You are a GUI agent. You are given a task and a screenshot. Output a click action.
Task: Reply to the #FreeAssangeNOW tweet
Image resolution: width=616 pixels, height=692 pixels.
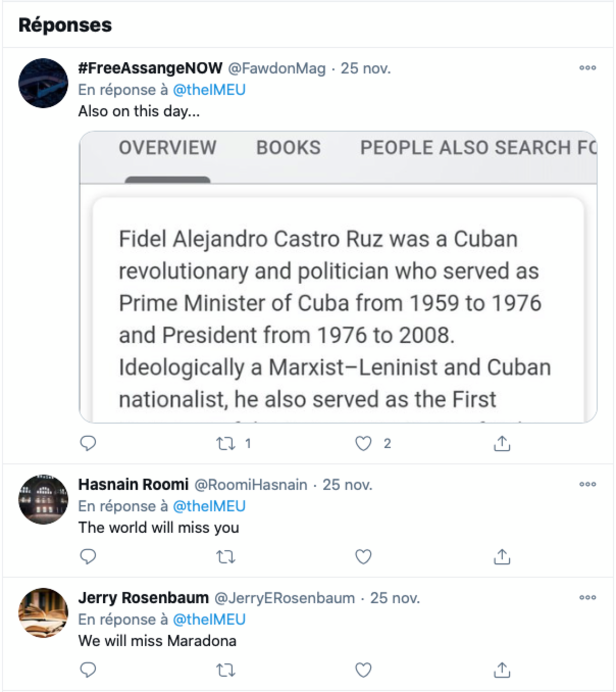[88, 443]
